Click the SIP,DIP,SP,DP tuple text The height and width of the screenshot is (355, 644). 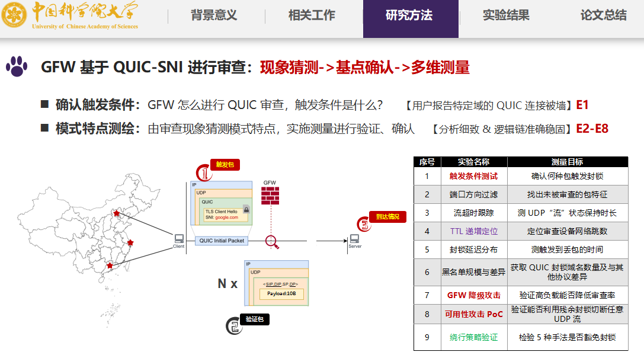[x=281, y=284]
